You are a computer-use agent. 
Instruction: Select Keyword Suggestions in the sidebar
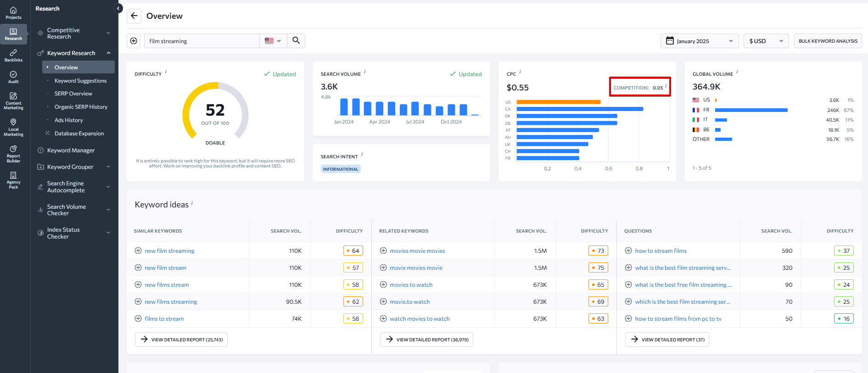80,81
